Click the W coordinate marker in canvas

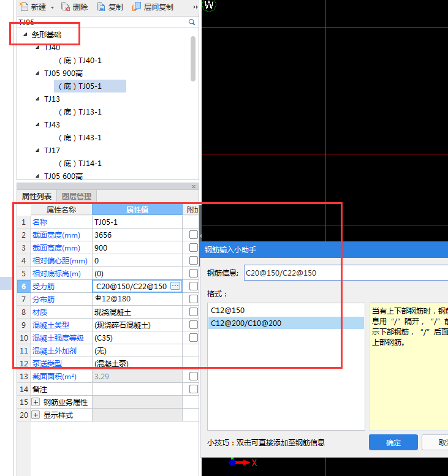[x=209, y=5]
